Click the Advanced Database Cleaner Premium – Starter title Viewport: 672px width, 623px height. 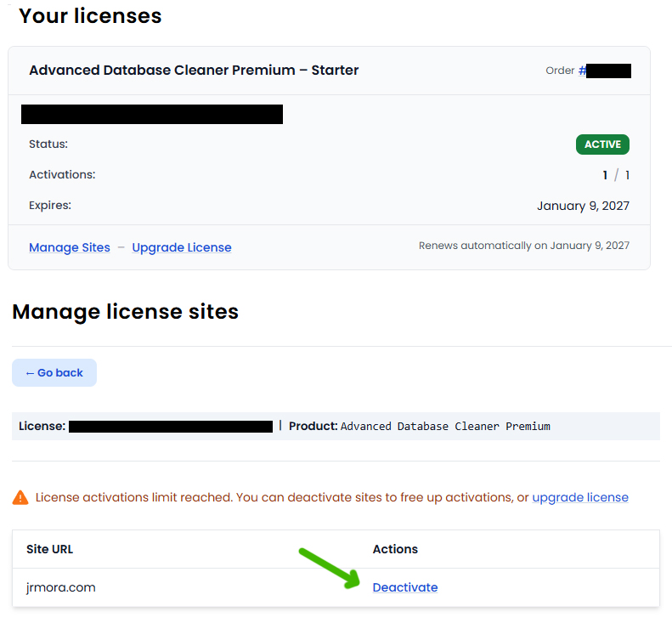pos(194,71)
